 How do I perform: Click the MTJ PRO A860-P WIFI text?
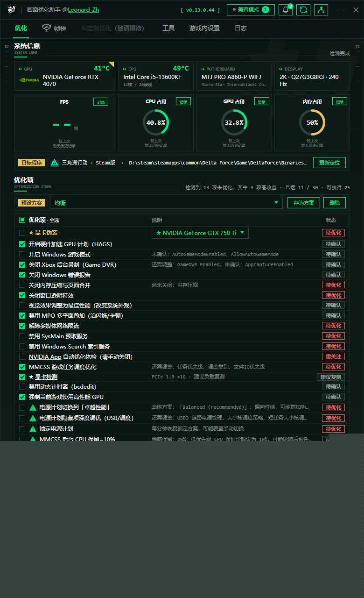tap(231, 77)
